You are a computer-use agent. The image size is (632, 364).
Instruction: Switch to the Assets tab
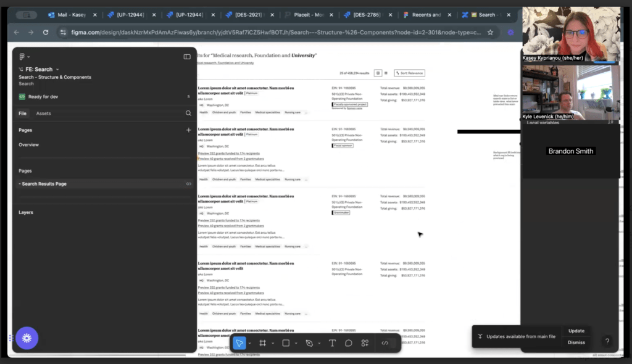[x=43, y=114]
